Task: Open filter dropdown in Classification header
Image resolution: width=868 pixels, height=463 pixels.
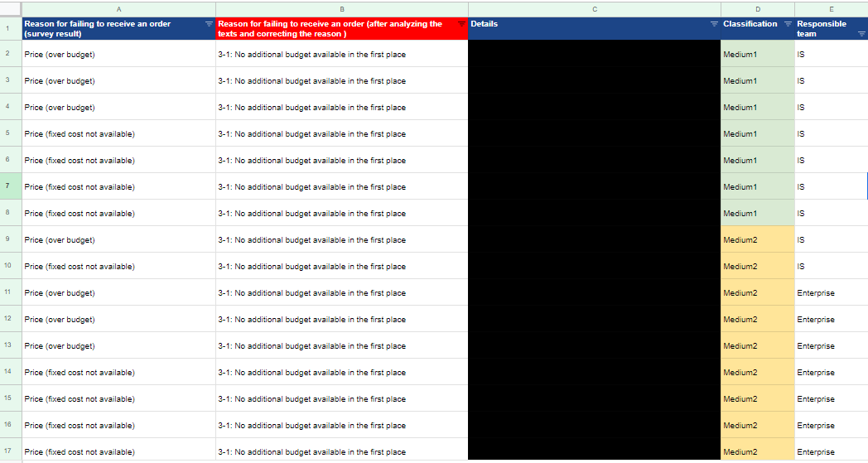Action: tap(788, 24)
